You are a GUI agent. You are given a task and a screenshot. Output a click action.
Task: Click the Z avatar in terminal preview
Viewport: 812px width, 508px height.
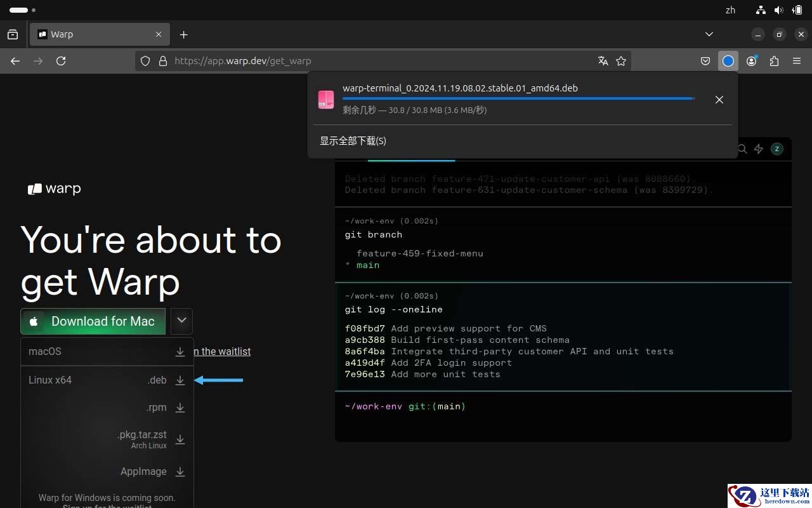pos(777,149)
